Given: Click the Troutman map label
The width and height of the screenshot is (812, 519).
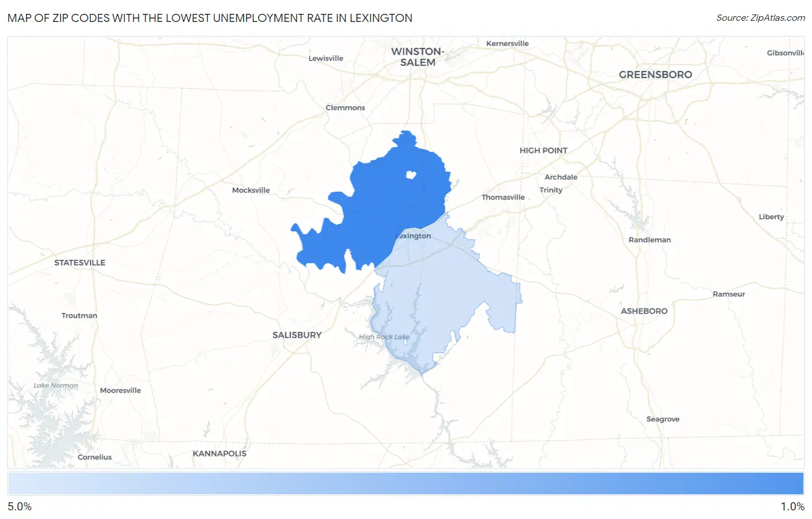Looking at the screenshot, I should tap(79, 315).
